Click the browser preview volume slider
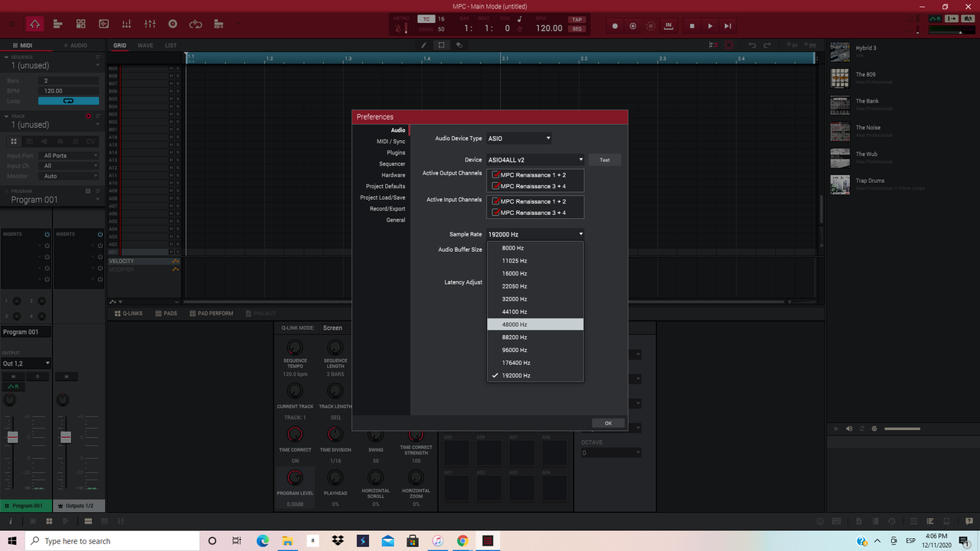The height and width of the screenshot is (551, 980). click(902, 429)
